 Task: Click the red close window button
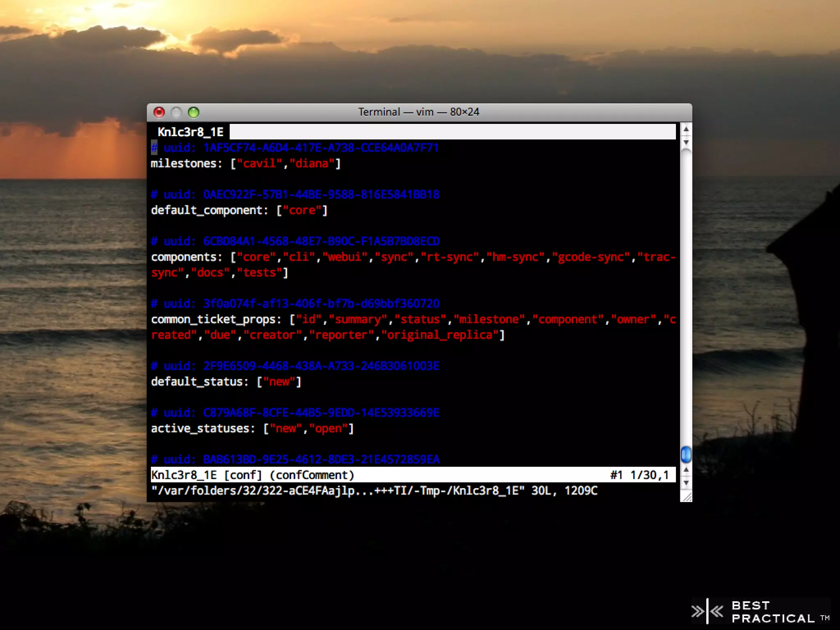pyautogui.click(x=159, y=112)
